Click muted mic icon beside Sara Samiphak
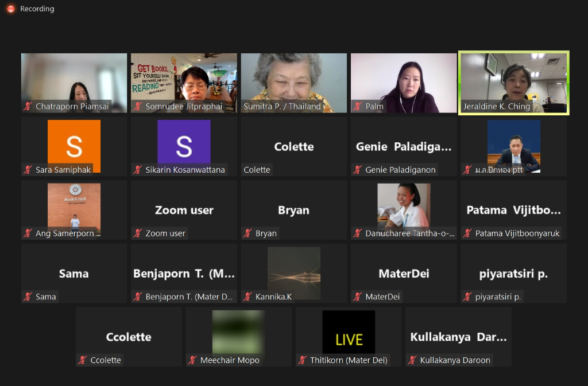 (28, 170)
